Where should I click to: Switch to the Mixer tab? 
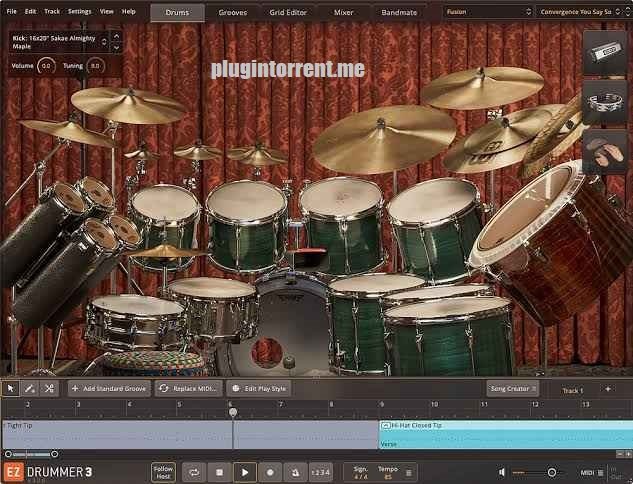pyautogui.click(x=343, y=13)
